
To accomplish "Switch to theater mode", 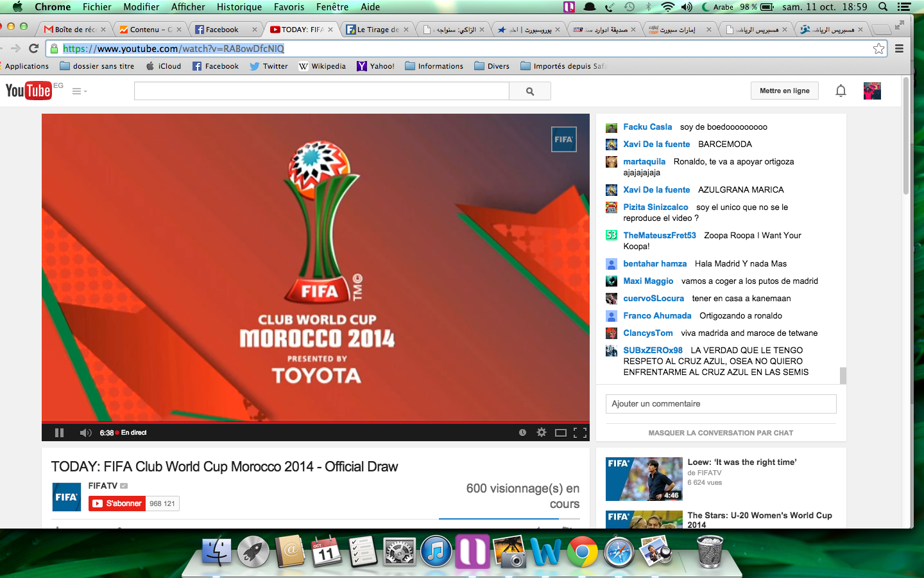I will pyautogui.click(x=561, y=433).
